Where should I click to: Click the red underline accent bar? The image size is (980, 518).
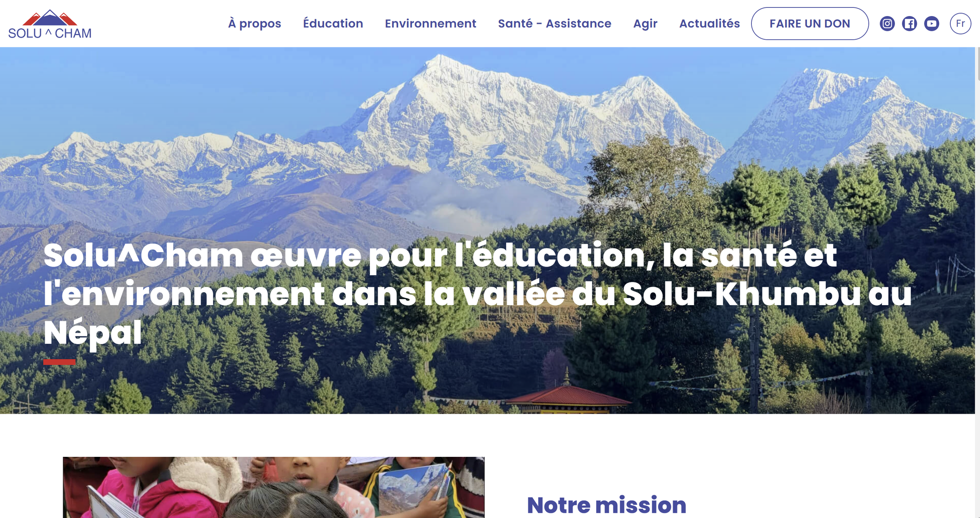pyautogui.click(x=59, y=362)
